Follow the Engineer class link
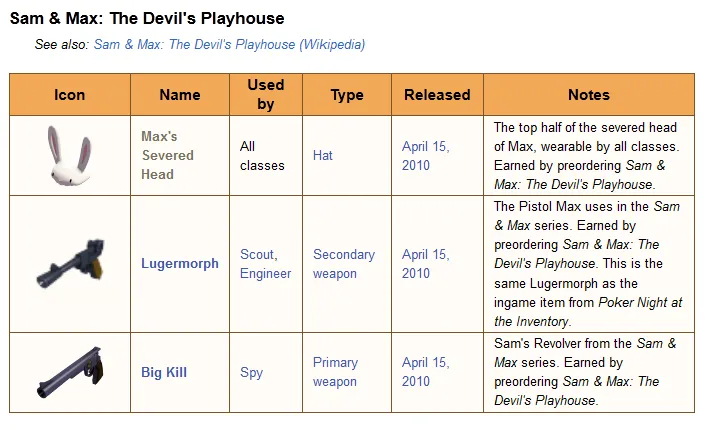The image size is (705, 430). (266, 273)
